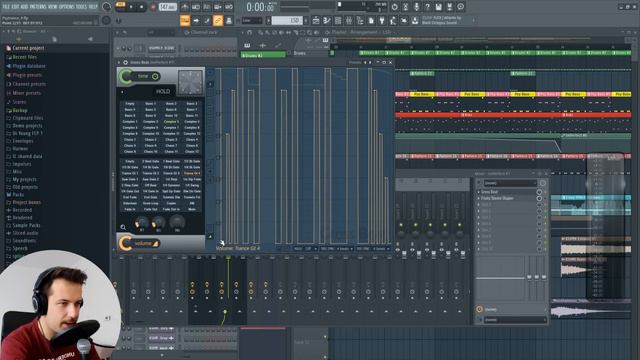Click the microphone one-click recording icon
This screenshot has width=640, height=360.
coord(416,7)
